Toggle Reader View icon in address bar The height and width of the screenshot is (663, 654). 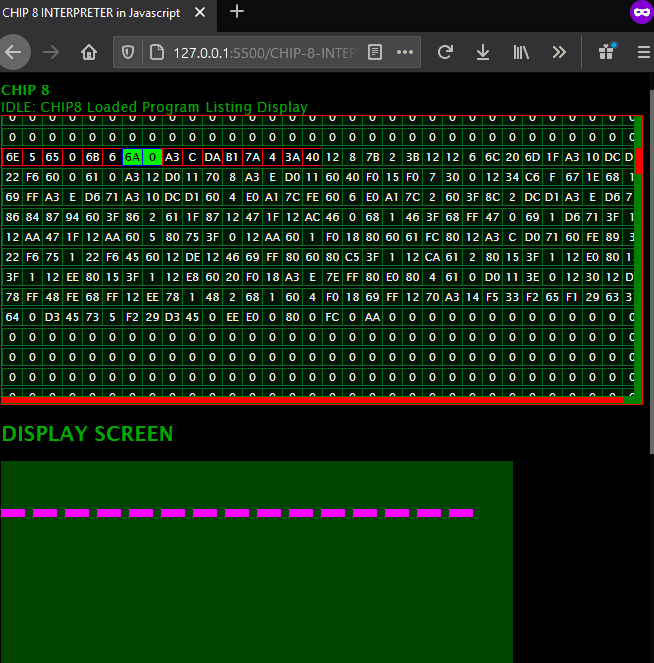point(375,52)
